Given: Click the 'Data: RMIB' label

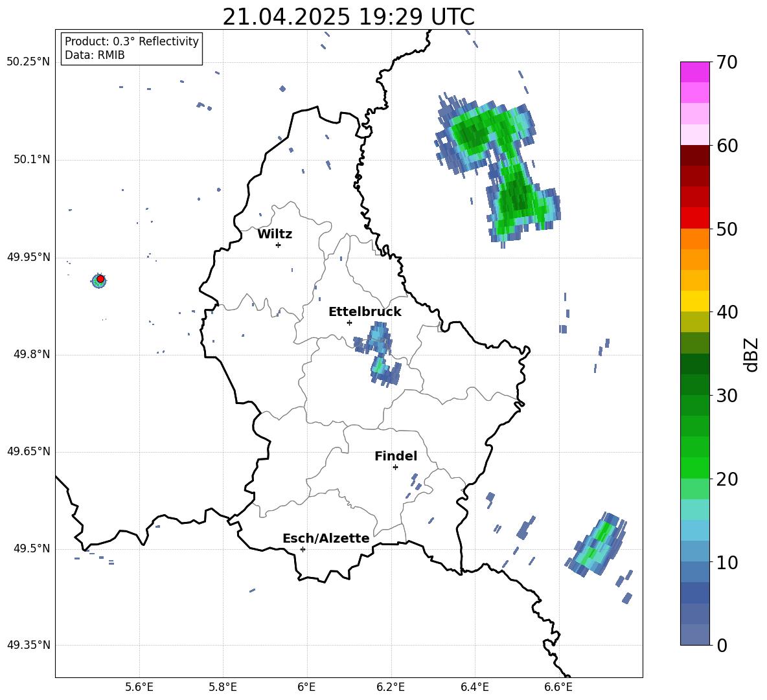Looking at the screenshot, I should tap(95, 55).
